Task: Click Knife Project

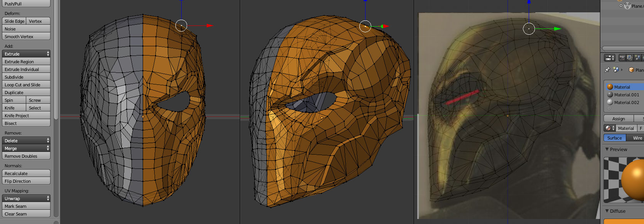Action: click(26, 115)
